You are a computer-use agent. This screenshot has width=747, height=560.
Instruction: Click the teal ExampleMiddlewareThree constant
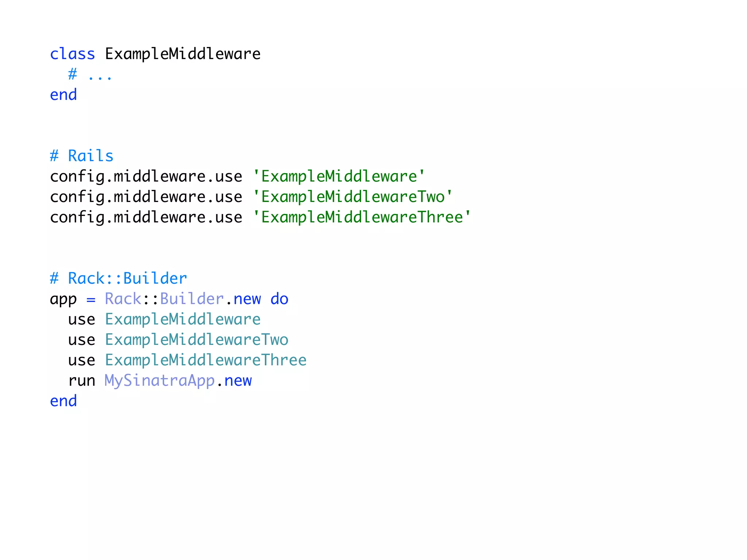coord(206,360)
